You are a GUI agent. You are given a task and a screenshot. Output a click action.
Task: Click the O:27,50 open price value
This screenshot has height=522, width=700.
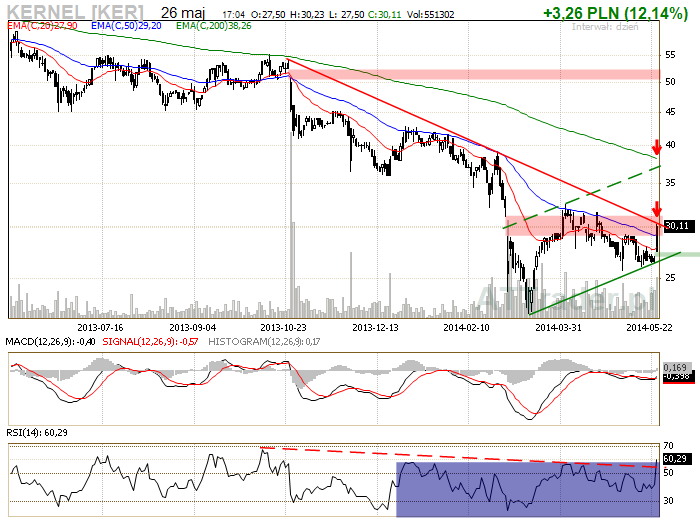268,15
